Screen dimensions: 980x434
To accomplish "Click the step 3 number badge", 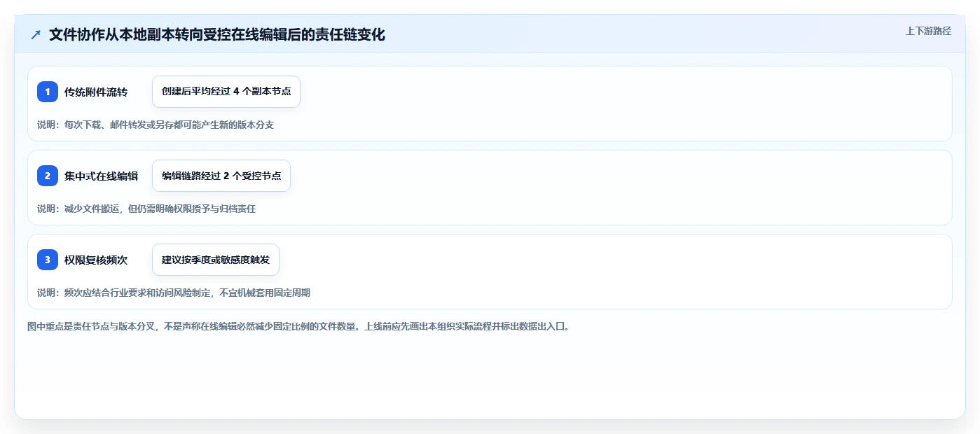I will (48, 260).
